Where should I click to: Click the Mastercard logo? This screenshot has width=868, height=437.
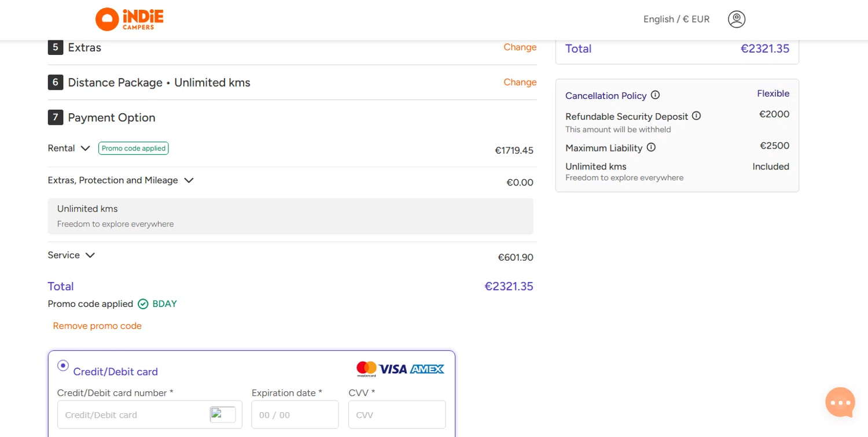366,369
